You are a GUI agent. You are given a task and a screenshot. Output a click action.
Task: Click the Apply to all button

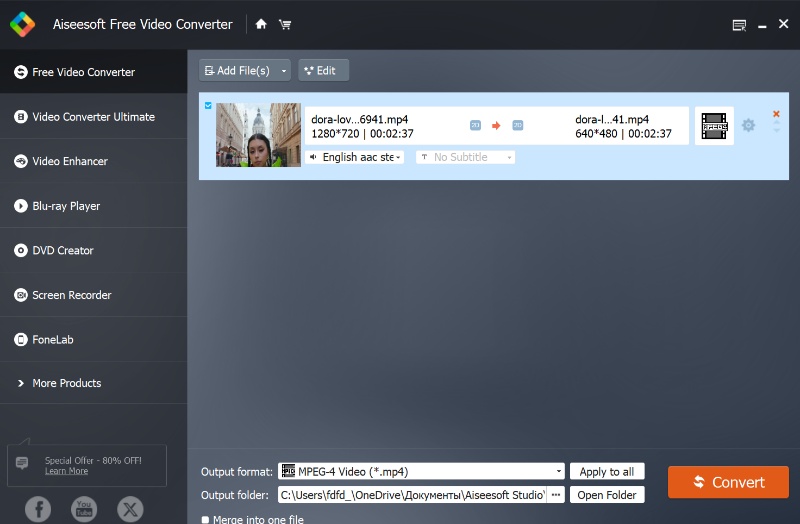coord(607,471)
